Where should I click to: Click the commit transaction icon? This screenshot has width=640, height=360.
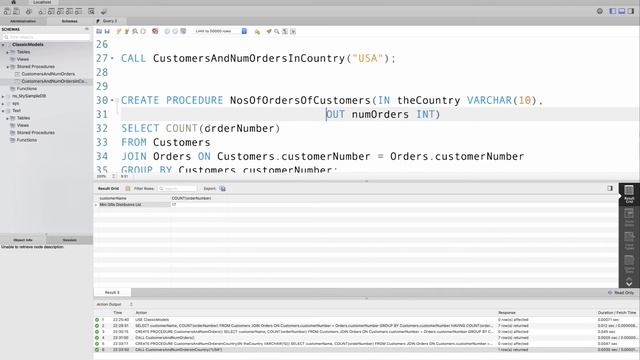point(167,31)
